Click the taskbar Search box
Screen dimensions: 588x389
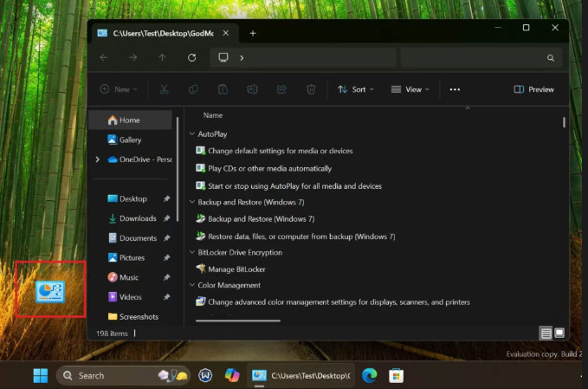click(x=123, y=375)
